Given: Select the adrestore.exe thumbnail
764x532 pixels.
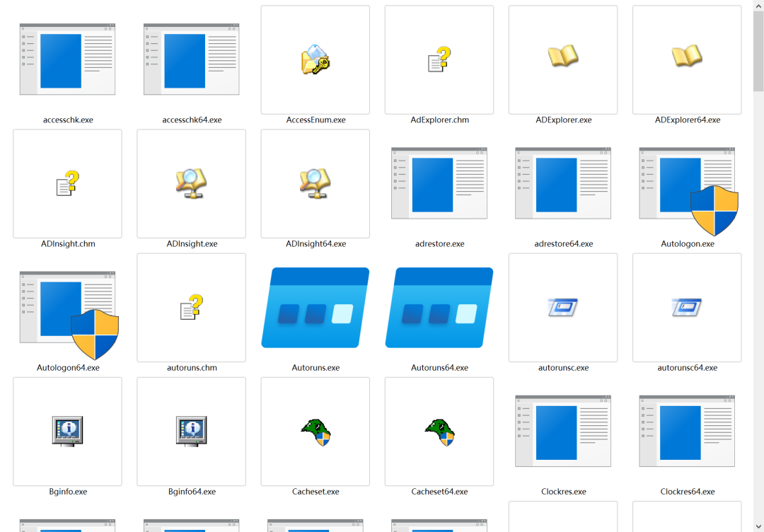Looking at the screenshot, I should [439, 183].
